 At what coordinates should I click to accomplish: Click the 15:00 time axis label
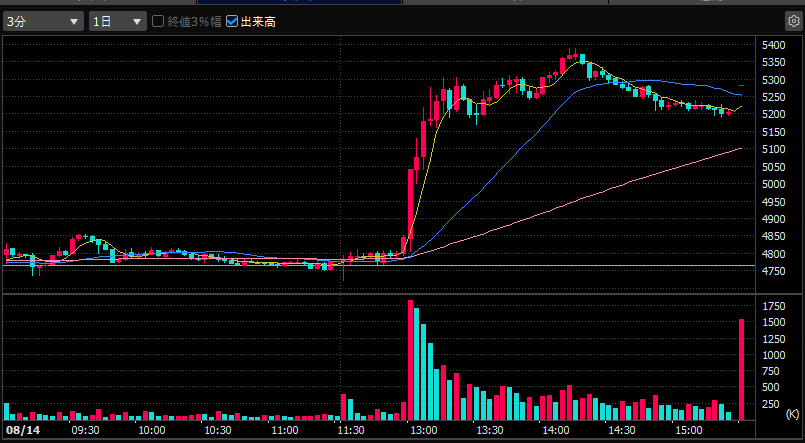[688, 430]
